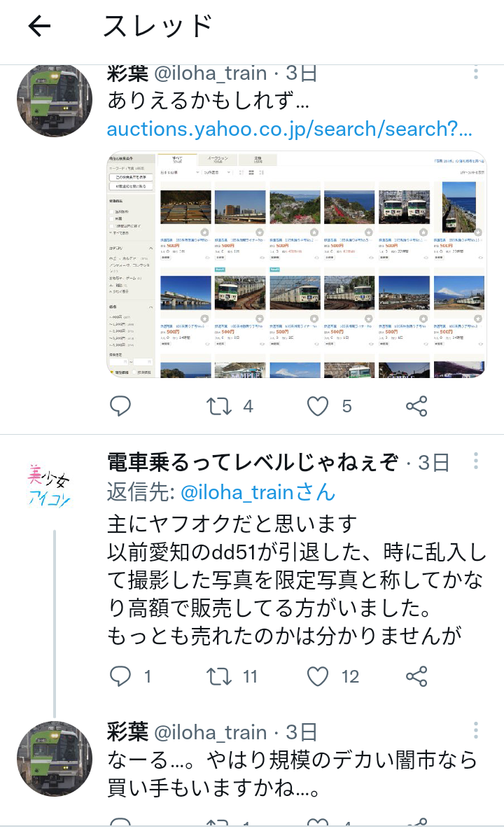The height and width of the screenshot is (831, 504).
Task: Open more options on the なーる tweet
Action: coord(475,729)
